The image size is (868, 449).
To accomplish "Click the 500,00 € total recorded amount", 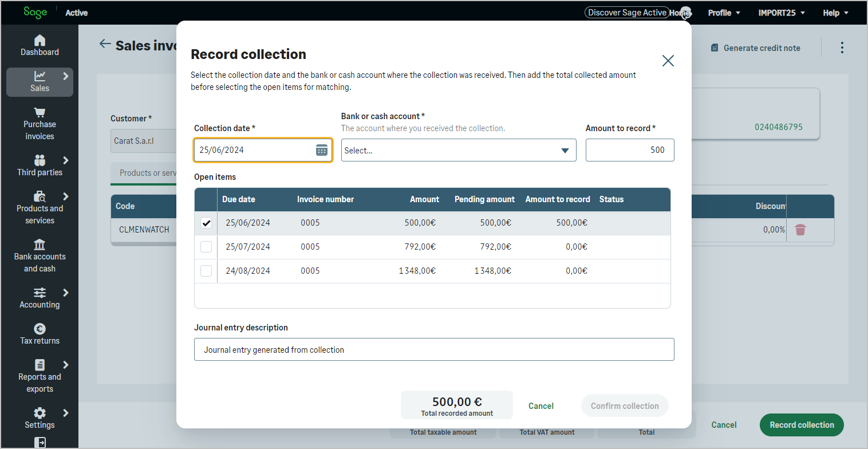I will point(457,401).
